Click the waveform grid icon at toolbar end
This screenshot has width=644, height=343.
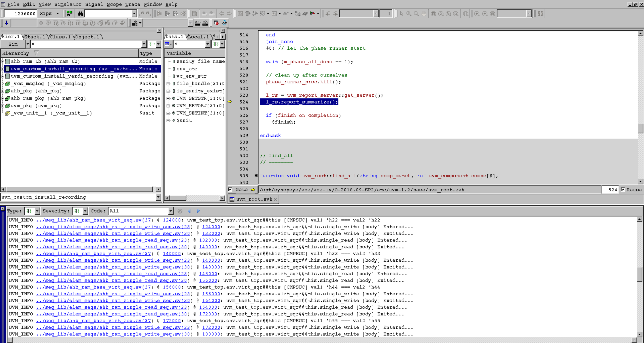click(540, 13)
